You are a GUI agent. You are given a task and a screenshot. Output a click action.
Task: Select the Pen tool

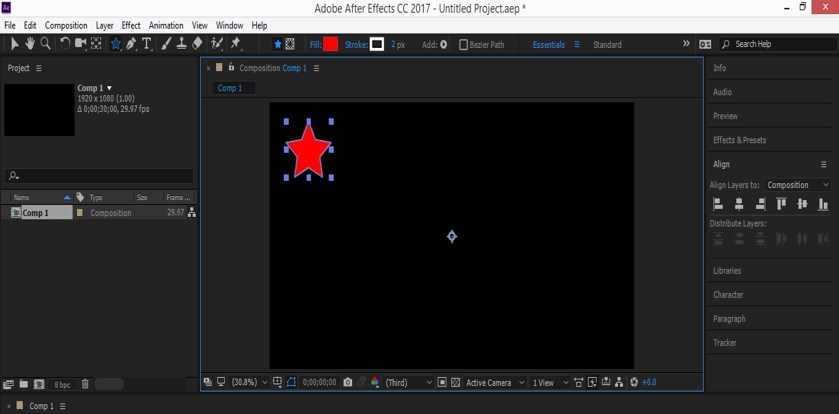click(x=131, y=44)
